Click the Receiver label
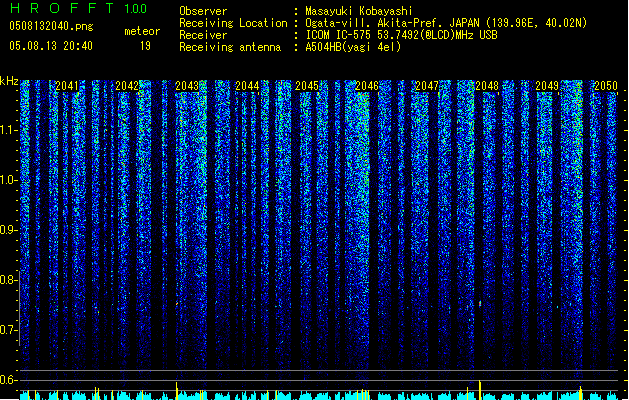Image resolution: width=629 pixels, height=400 pixels. point(203,35)
